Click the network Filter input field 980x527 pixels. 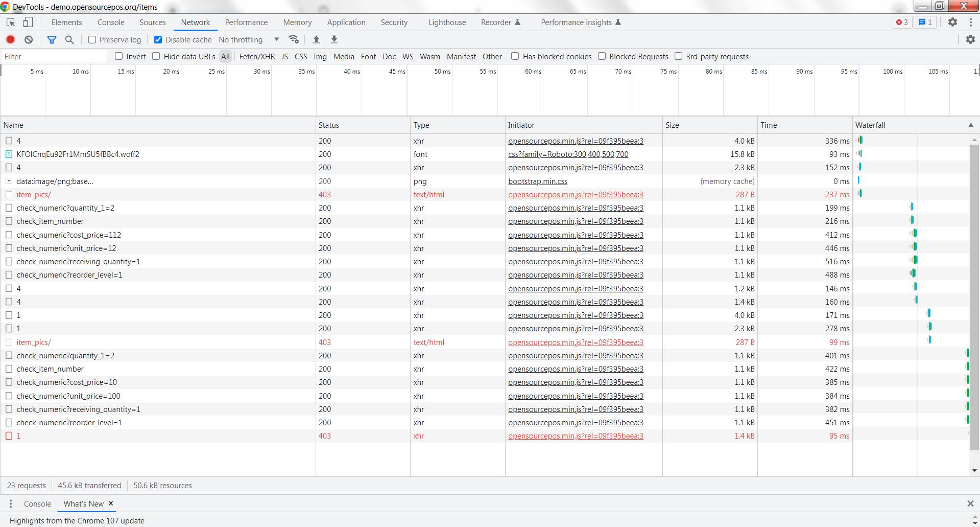(x=54, y=56)
